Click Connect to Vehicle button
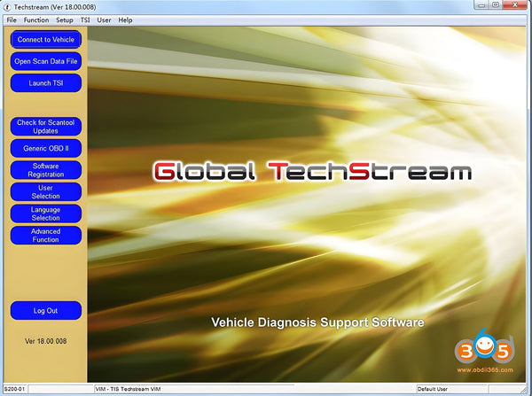 [46, 39]
